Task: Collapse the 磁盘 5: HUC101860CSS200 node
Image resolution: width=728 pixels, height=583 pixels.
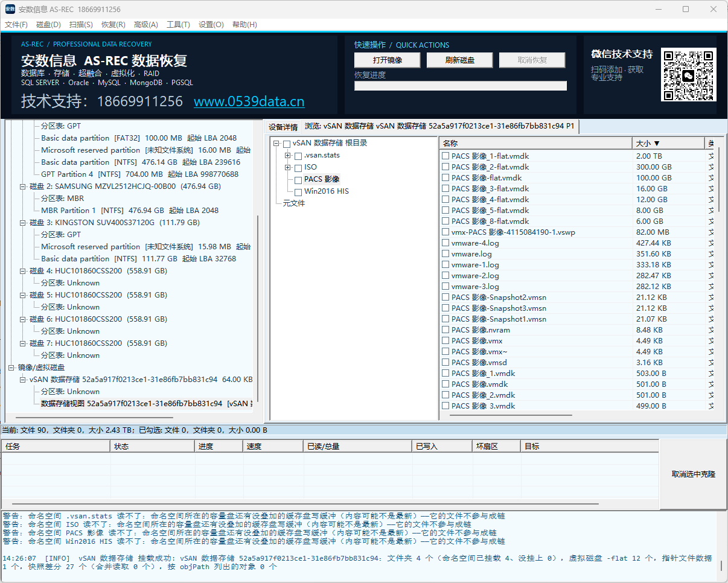Action: 23,295
